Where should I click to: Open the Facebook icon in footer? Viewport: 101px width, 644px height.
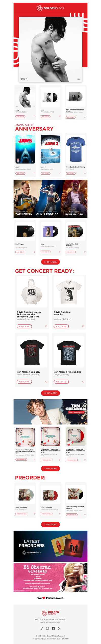(53, 628)
